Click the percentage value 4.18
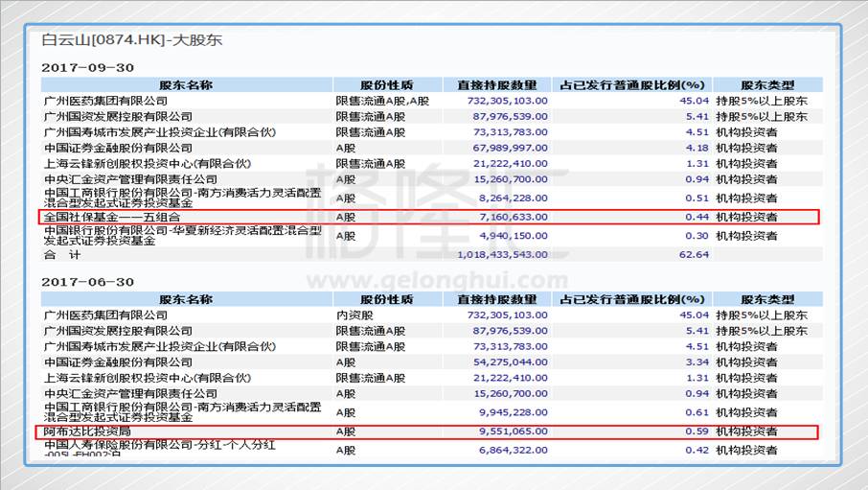 [x=697, y=148]
